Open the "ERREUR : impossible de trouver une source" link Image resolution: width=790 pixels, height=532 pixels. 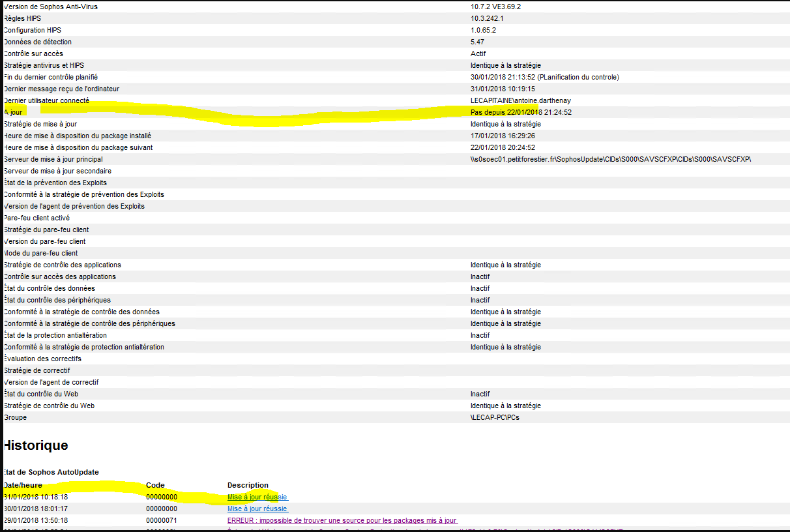[342, 520]
